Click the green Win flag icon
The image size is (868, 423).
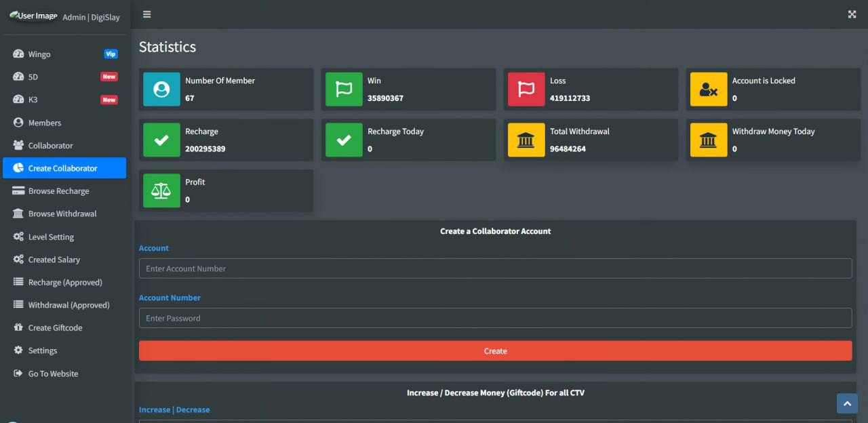344,89
